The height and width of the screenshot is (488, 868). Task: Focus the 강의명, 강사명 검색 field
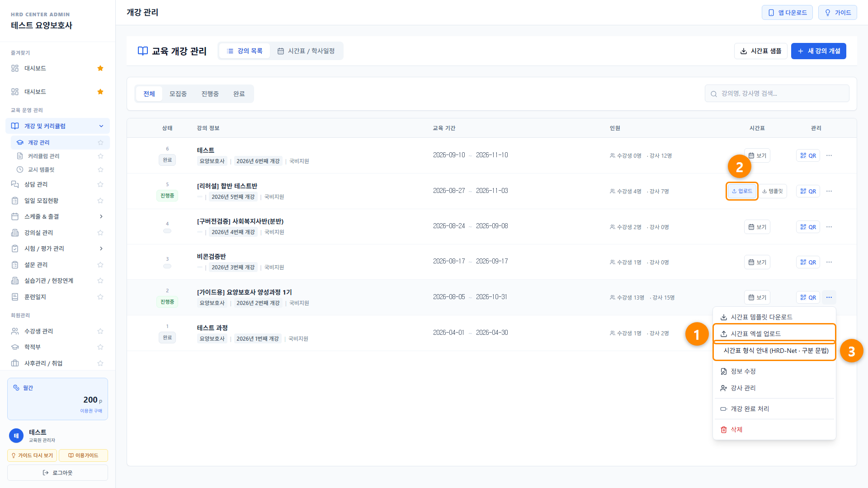[x=777, y=94]
